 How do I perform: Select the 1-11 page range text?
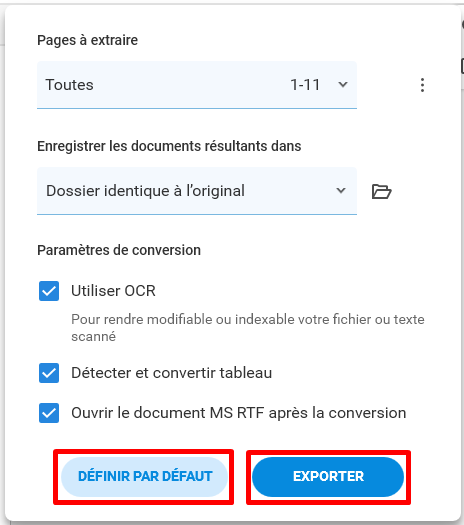click(305, 85)
